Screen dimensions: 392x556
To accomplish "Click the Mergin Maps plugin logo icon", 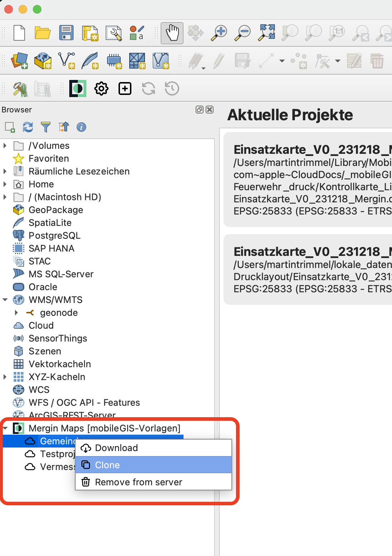I will (78, 89).
